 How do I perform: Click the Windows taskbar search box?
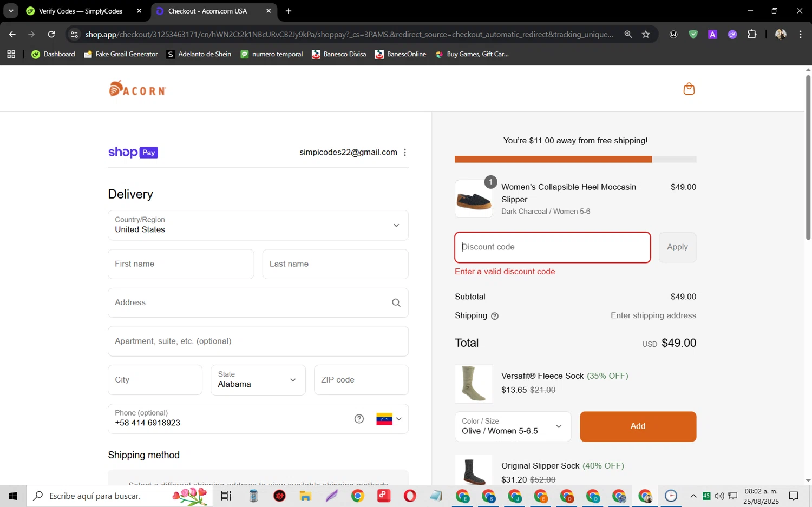pos(120,496)
